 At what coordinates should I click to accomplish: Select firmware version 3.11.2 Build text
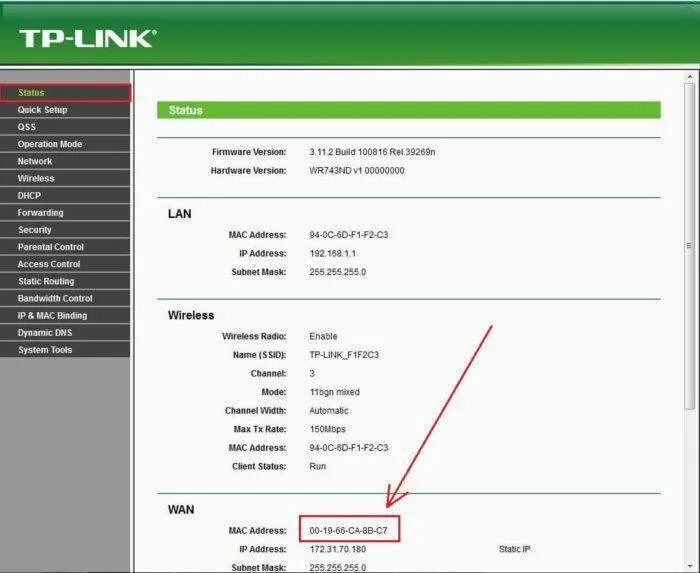click(372, 152)
